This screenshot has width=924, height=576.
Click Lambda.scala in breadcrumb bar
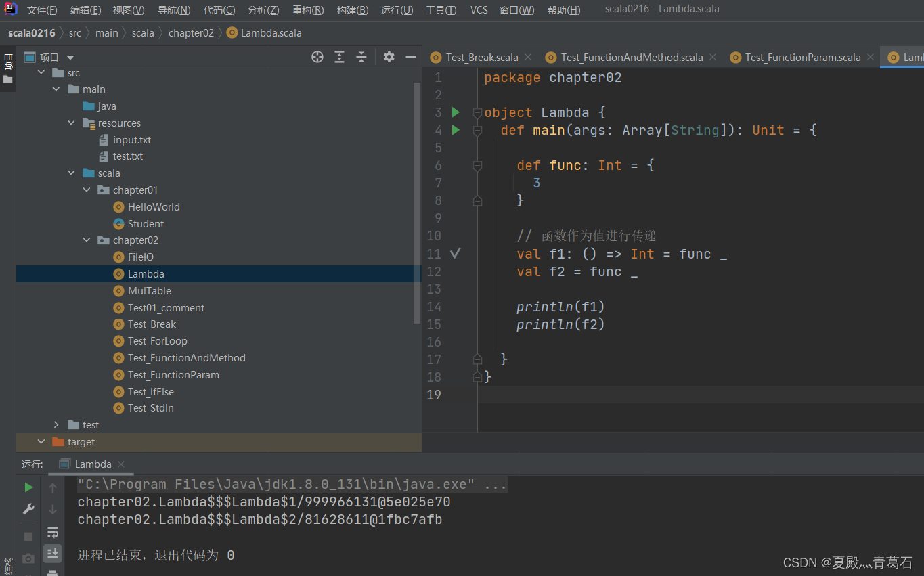pos(265,33)
